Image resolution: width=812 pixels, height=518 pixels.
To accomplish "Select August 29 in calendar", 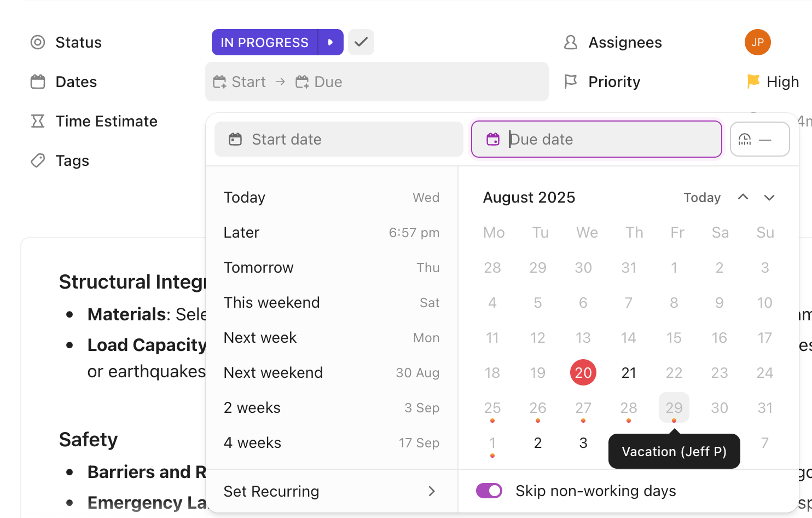I will [674, 407].
